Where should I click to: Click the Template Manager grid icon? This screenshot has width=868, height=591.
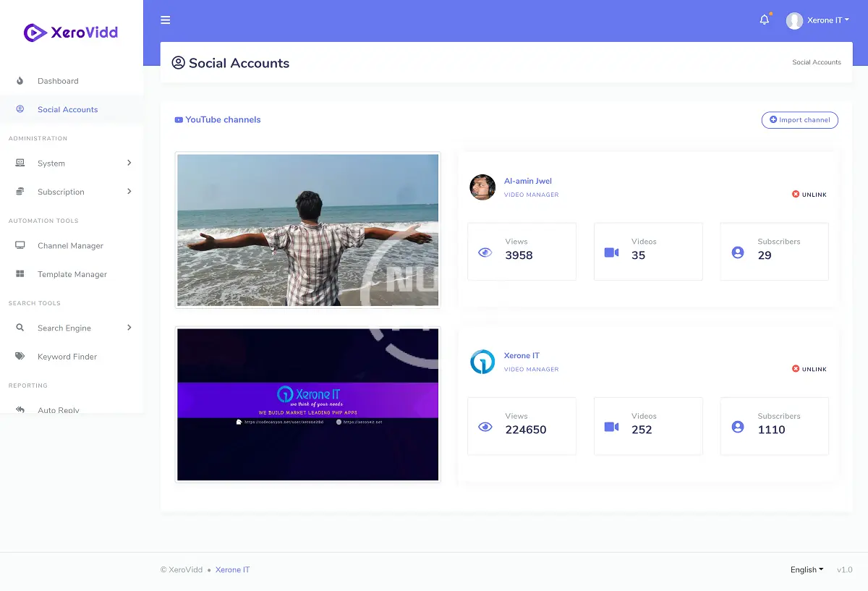click(x=20, y=274)
